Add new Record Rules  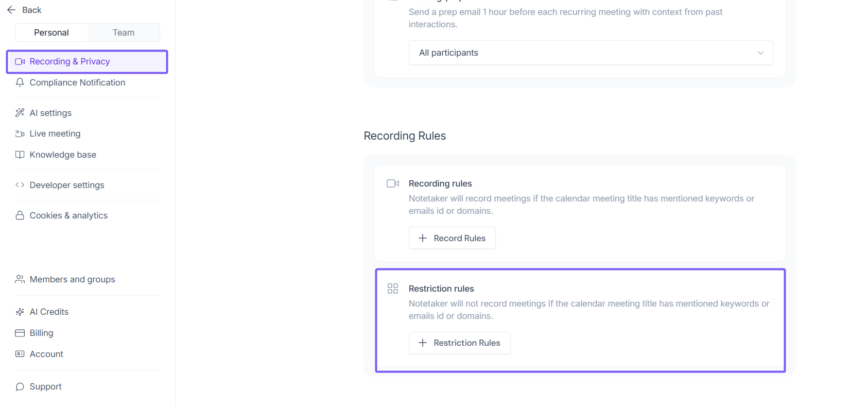[452, 238]
